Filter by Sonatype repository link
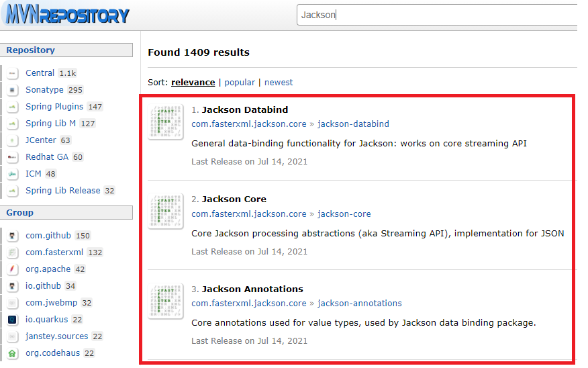Viewport: 588px width, 368px height. [x=44, y=90]
